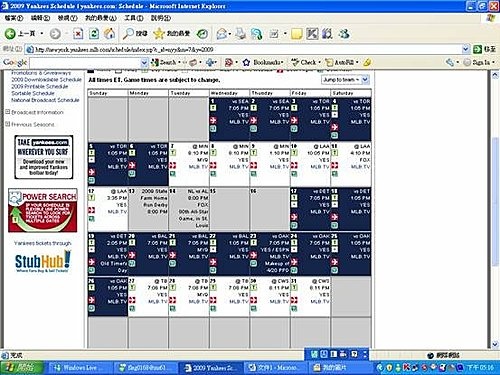Open 2009 Printable Schedule link
This screenshot has height=375, width=500.
point(40,86)
